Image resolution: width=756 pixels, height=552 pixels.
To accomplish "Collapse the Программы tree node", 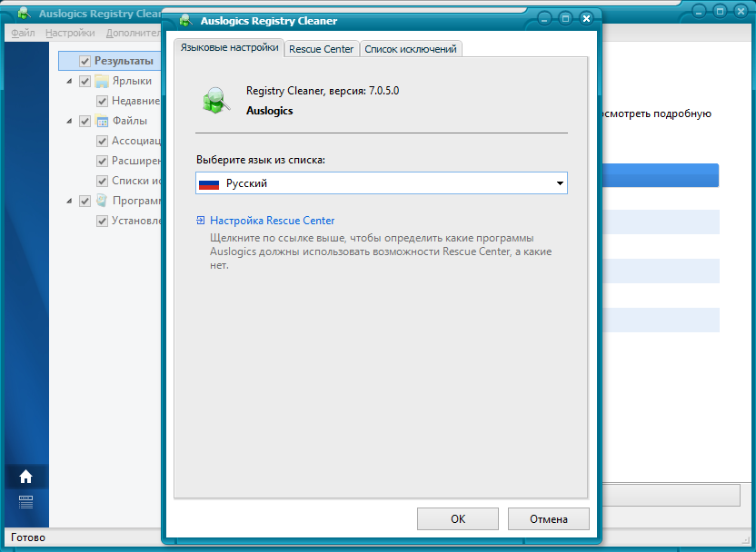I will click(x=69, y=201).
